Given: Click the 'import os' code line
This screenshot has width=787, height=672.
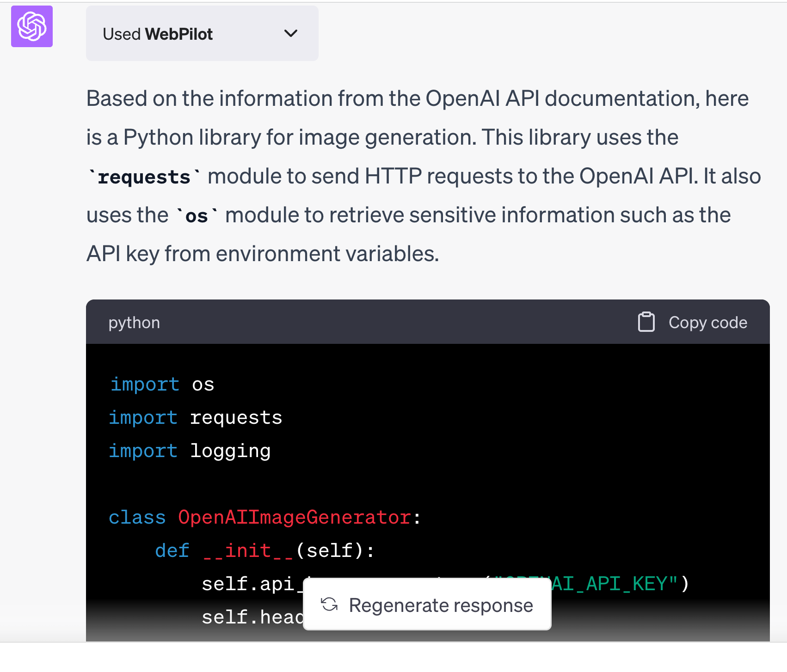Looking at the screenshot, I should coord(162,385).
